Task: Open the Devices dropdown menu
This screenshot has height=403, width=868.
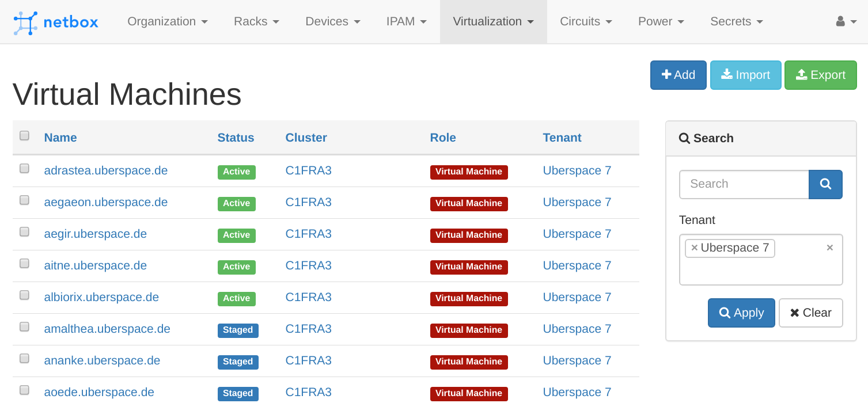Action: click(333, 22)
